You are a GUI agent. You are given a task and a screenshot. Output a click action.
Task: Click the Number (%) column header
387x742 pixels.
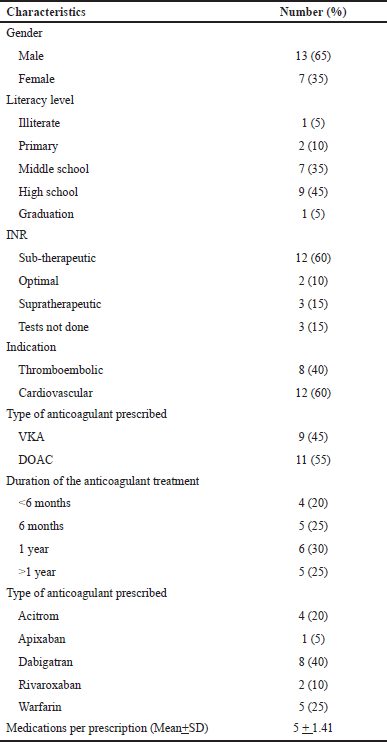313,12
